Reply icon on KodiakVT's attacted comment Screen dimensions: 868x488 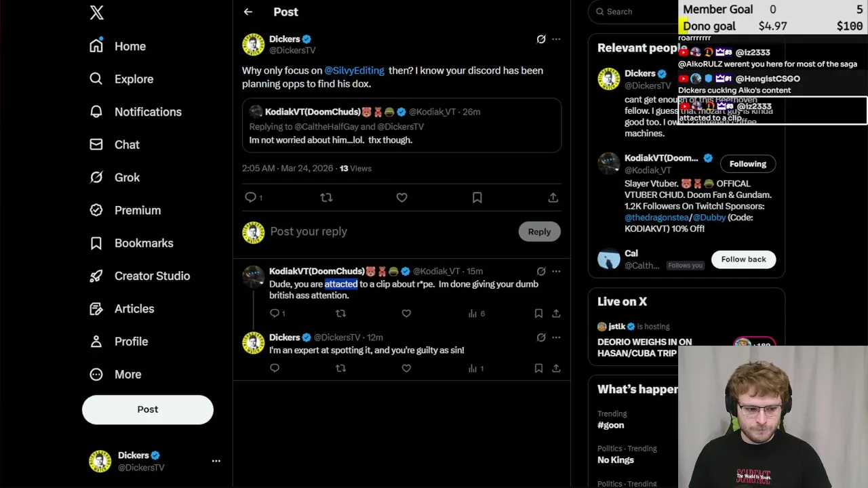[275, 313]
